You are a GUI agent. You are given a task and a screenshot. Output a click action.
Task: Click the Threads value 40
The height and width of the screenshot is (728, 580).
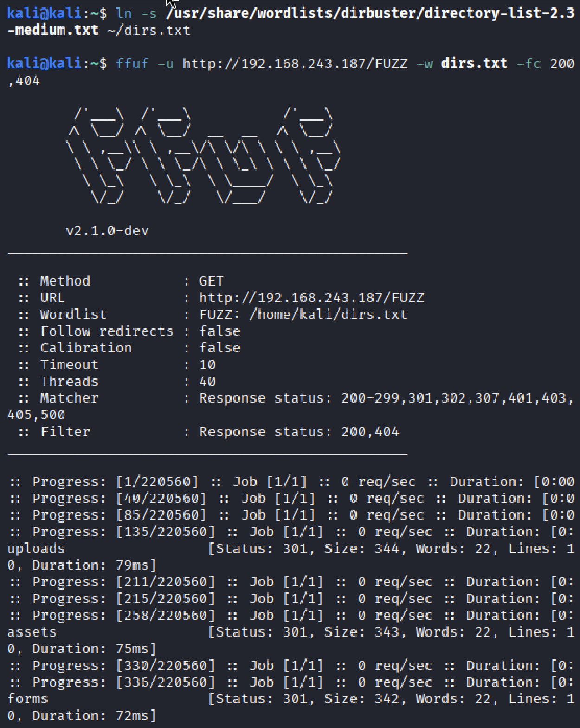pyautogui.click(x=207, y=381)
